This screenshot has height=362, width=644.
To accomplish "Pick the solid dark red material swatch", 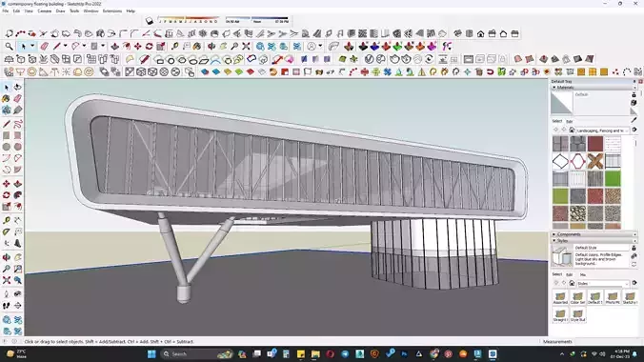I will pos(594,144).
